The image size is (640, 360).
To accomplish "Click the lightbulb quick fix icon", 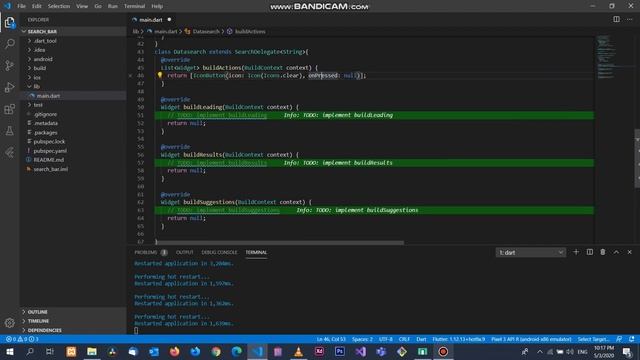I will 160,75.
